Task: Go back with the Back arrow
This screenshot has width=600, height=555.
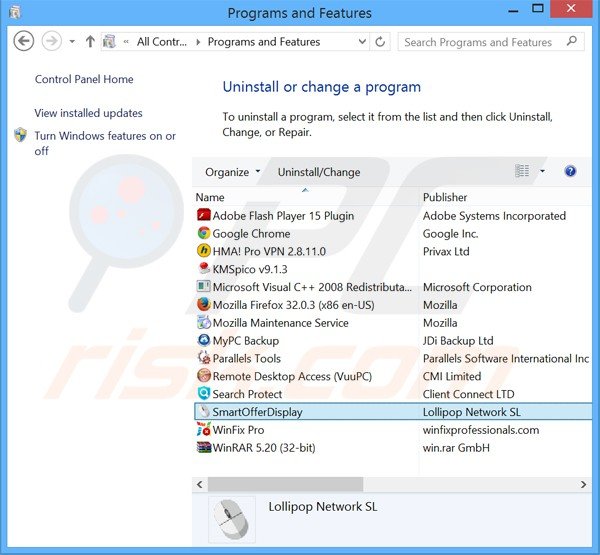Action: (x=24, y=41)
